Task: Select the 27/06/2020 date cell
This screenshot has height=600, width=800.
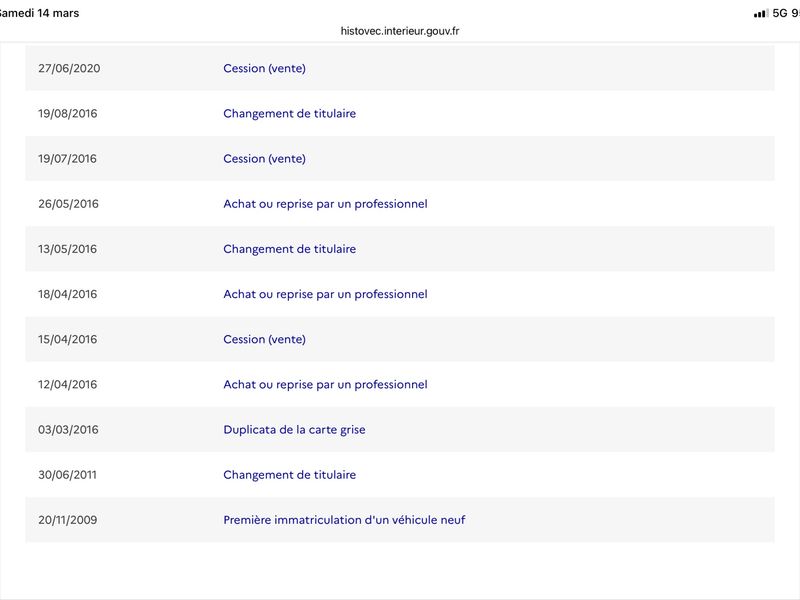Action: coord(69,68)
